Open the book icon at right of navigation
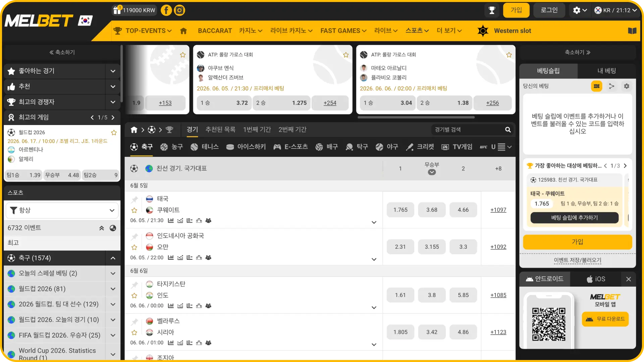Viewport: 644px width, 362px height. (632, 31)
